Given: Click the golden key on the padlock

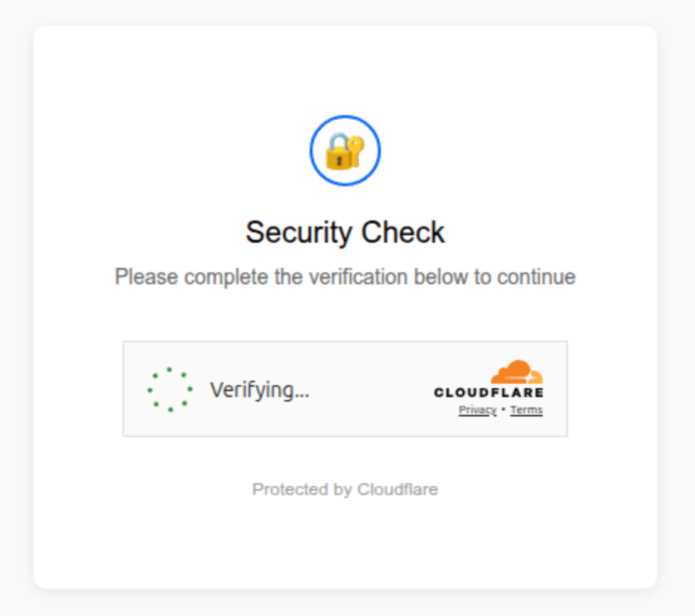Looking at the screenshot, I should tap(356, 144).
